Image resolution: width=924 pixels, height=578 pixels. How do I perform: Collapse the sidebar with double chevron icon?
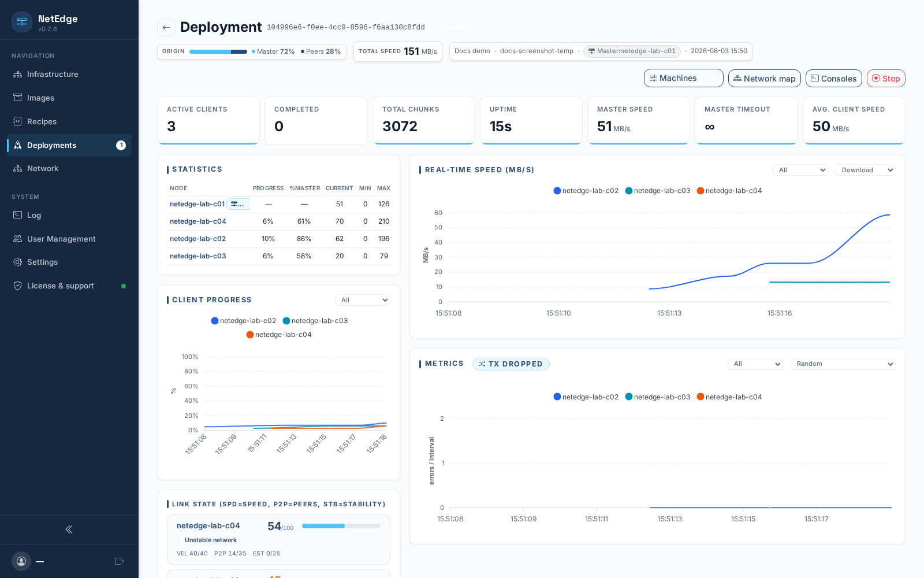click(69, 529)
